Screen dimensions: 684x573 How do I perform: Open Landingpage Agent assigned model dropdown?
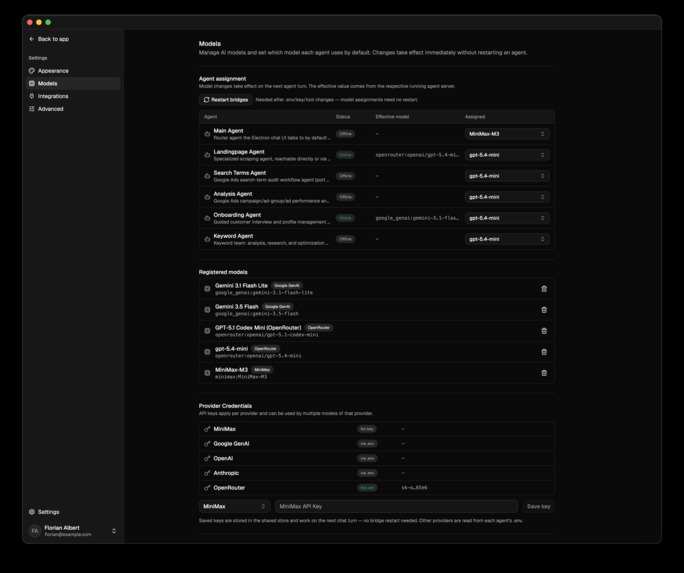coord(506,155)
